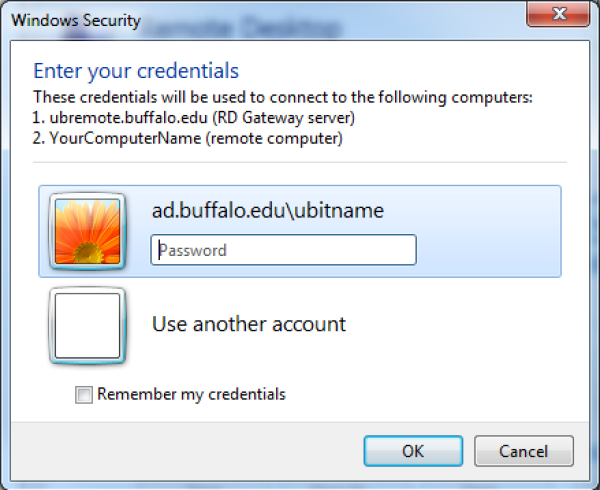Select the 'Use another account' option

point(249,324)
